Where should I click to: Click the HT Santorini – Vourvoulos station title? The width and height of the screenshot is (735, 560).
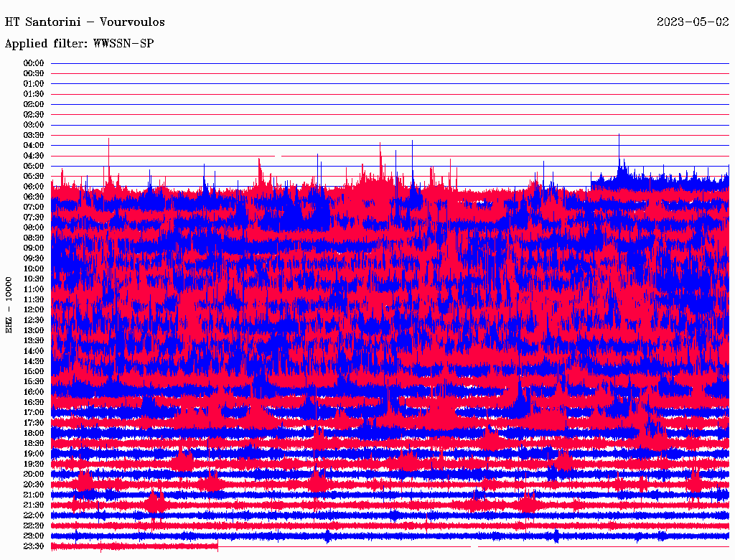(x=85, y=22)
